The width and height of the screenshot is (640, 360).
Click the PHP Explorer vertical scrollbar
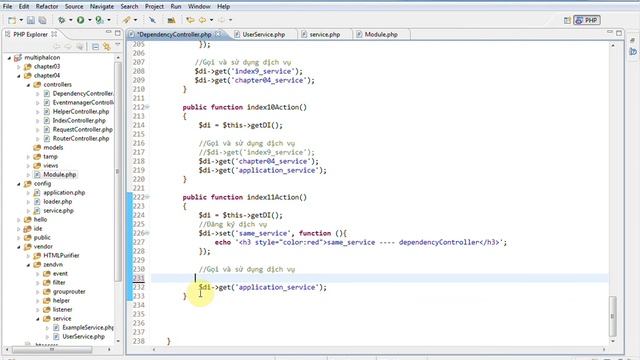[118, 171]
